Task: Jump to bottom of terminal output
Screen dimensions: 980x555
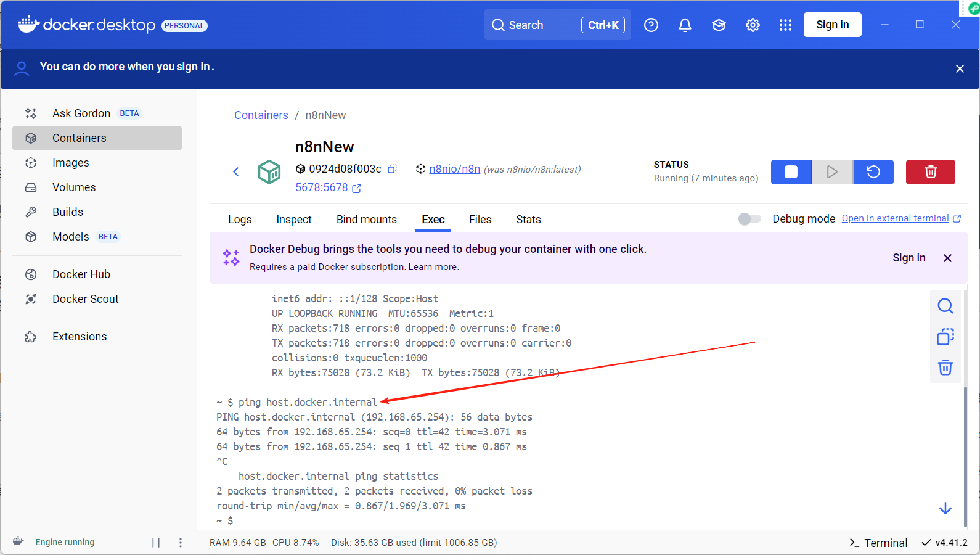Action: 945,509
